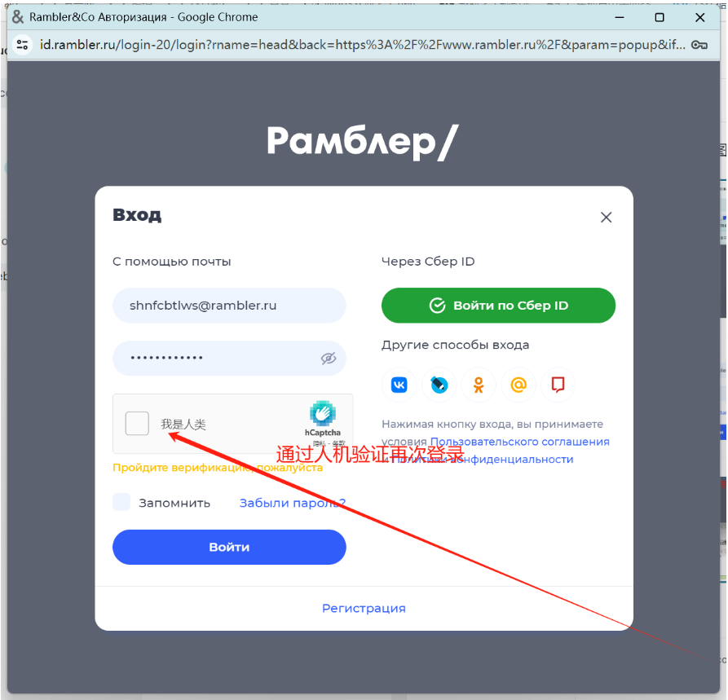Viewport: 728px width, 700px height.
Task: Open Пользовательского соглашения link
Action: click(520, 442)
